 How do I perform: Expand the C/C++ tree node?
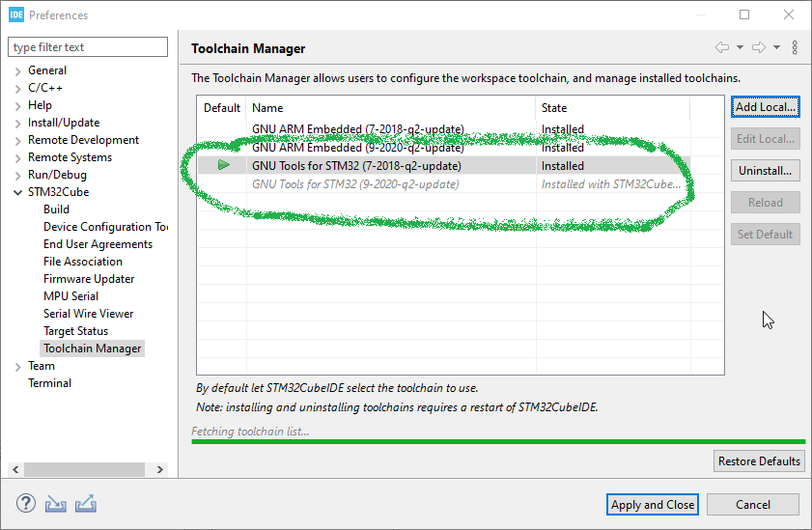tap(17, 89)
